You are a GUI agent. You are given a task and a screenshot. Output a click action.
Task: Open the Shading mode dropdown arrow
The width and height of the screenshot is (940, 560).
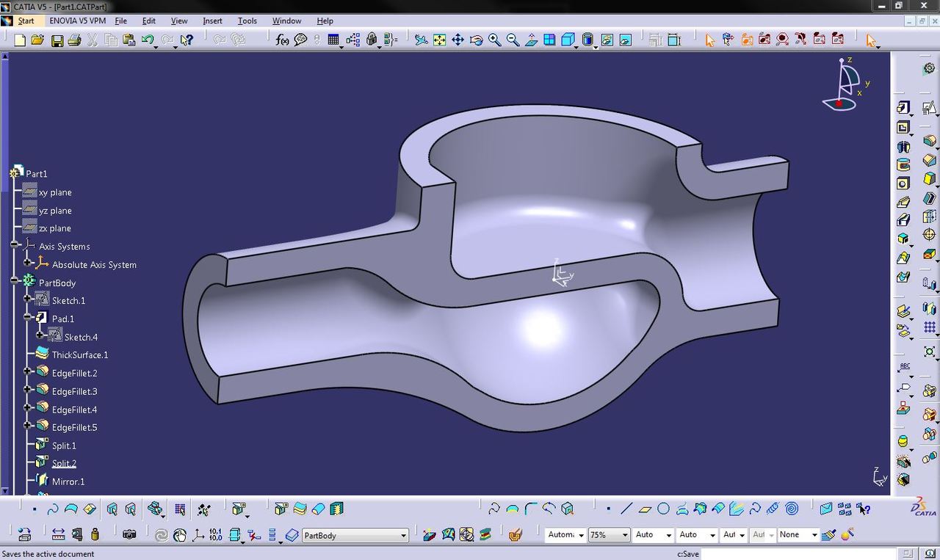point(596,47)
